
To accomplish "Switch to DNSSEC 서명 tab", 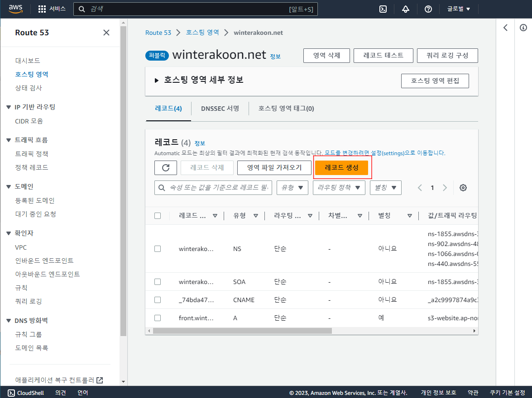I will [220, 109].
